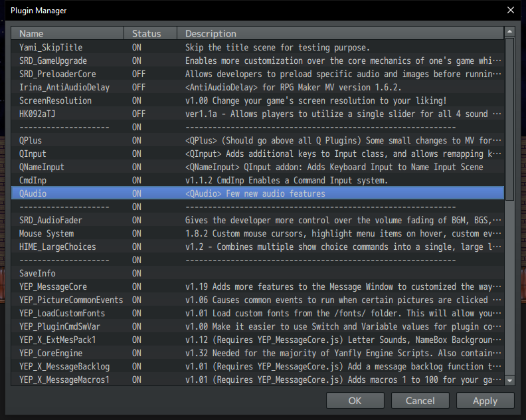Select the highlighted QAudio plugin
526x420 pixels.
click(x=257, y=193)
